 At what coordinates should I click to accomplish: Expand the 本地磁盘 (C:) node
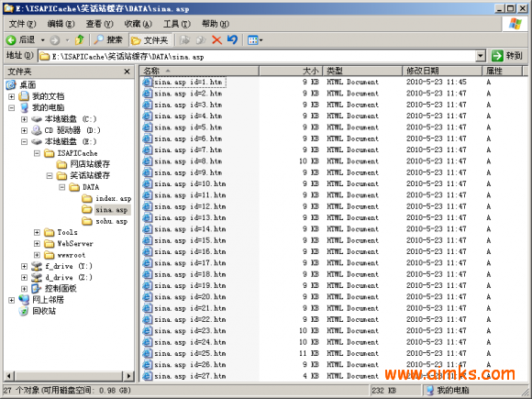(24, 119)
